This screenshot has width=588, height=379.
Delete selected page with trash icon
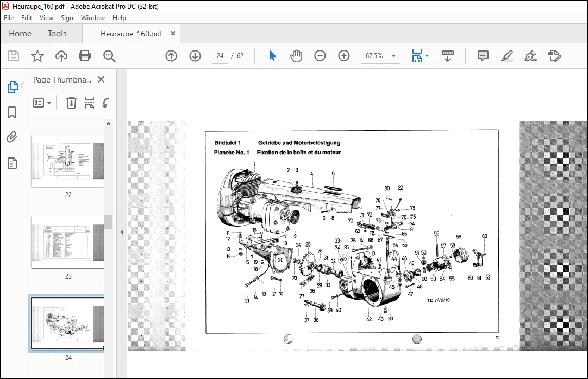point(71,103)
